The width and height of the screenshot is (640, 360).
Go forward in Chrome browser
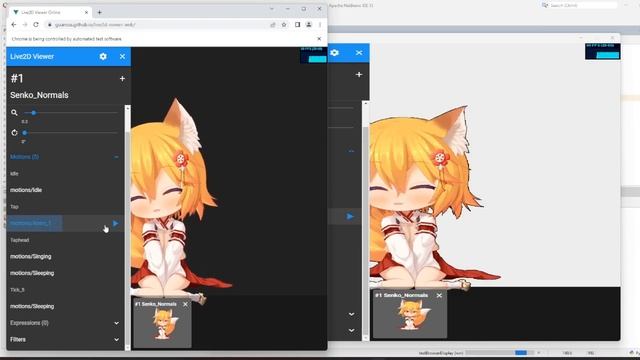25,25
